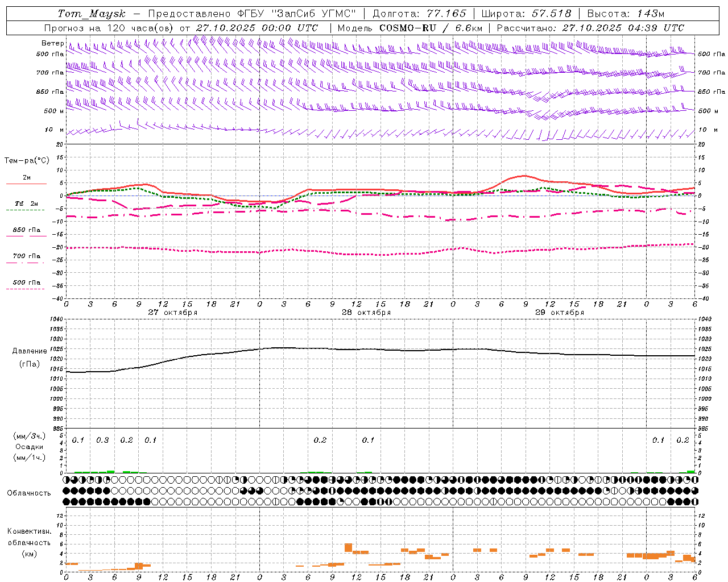728x582 pixels.
Task: Click the "Прогноз на 120 часа(ов)" forecast line
Action: click(x=110, y=28)
